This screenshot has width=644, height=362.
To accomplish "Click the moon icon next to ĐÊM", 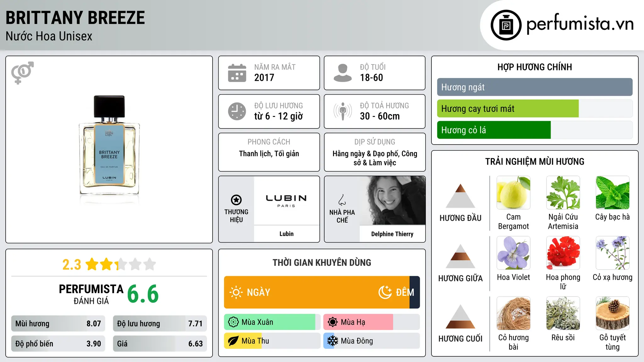I will [385, 292].
